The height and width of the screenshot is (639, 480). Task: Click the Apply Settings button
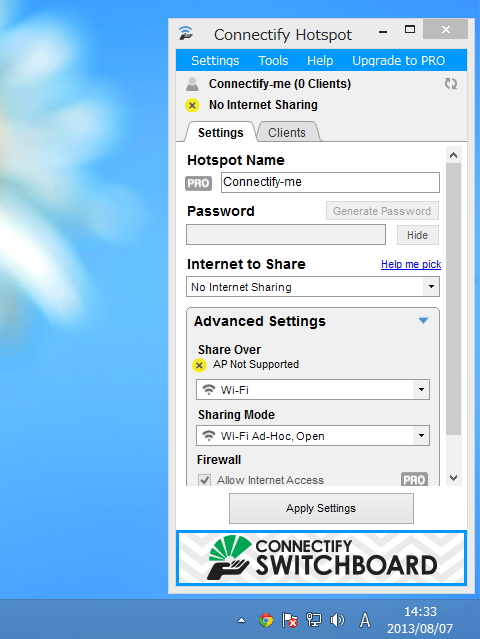[x=321, y=508]
